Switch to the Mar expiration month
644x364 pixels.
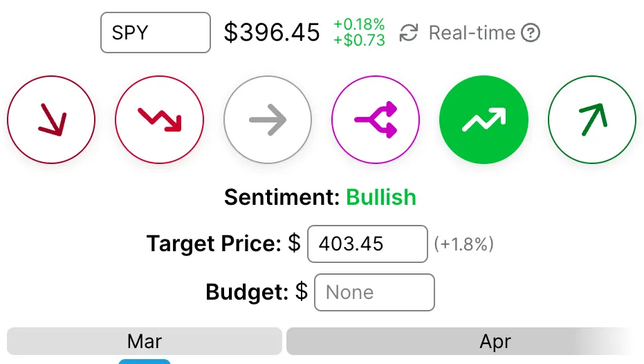click(x=144, y=341)
